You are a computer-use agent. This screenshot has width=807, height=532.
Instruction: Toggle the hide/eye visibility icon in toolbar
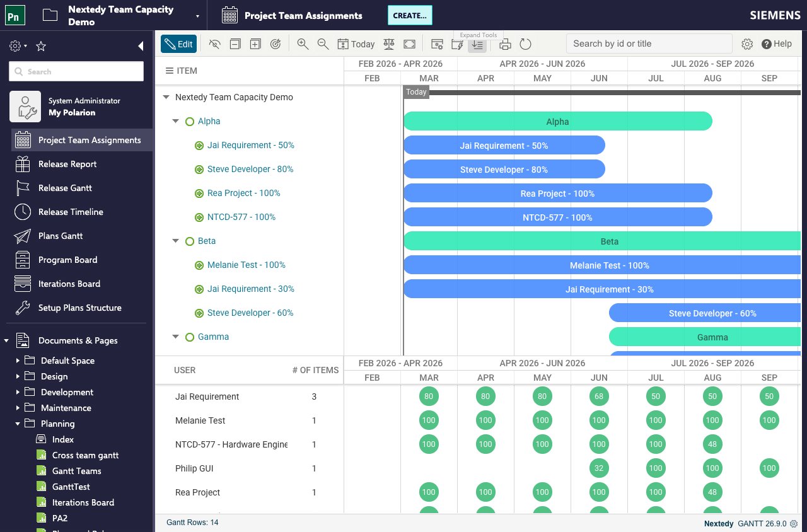(215, 44)
